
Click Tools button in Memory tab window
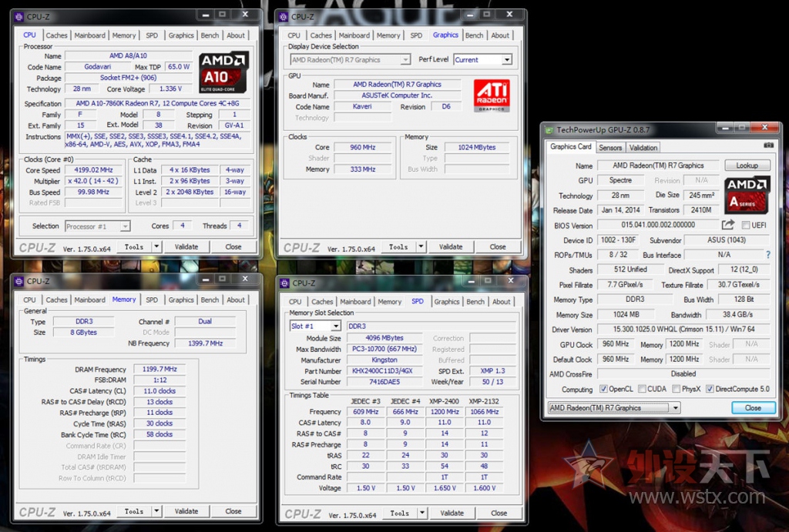coord(134,511)
